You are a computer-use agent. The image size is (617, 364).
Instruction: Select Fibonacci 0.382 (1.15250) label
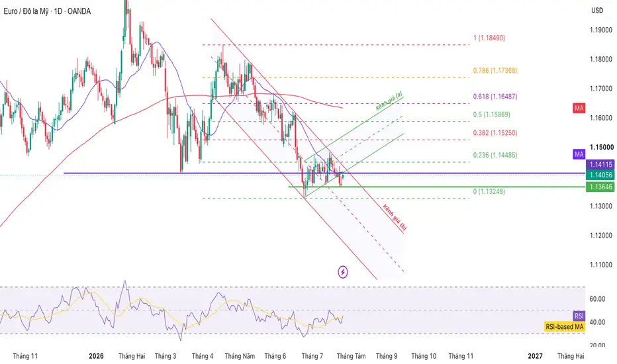point(495,132)
